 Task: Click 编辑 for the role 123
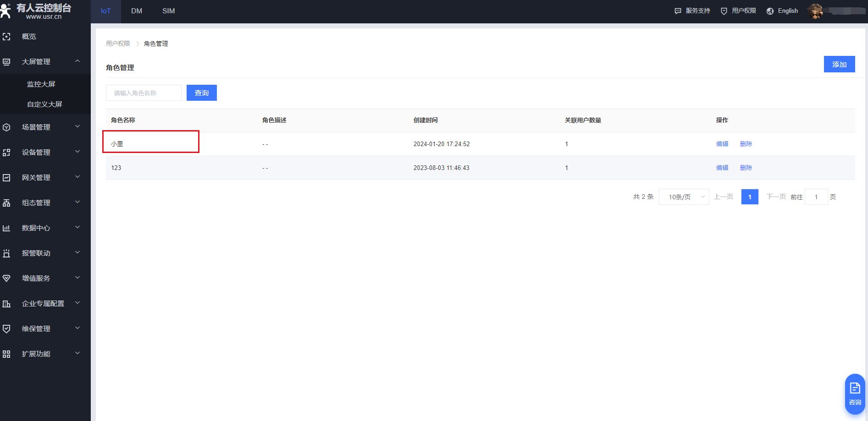point(722,168)
